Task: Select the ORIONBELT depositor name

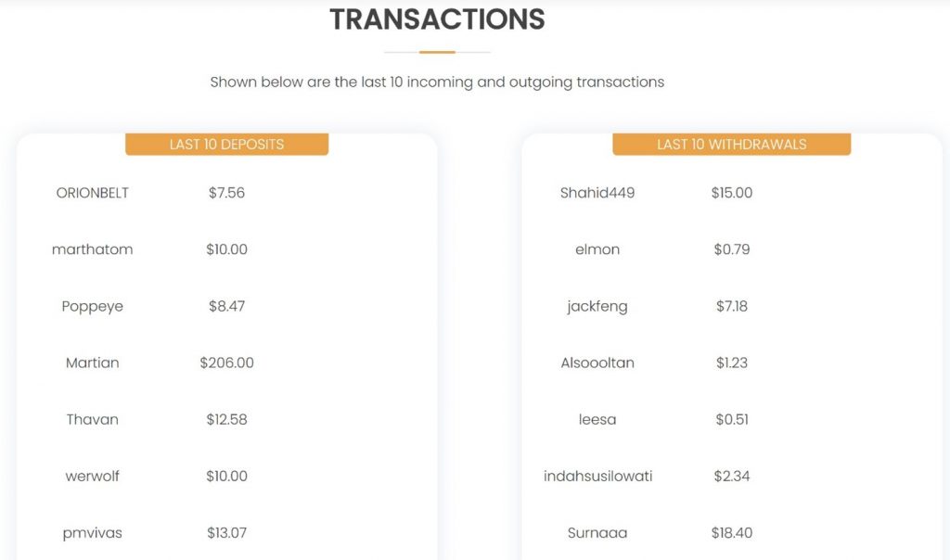Action: 92,193
